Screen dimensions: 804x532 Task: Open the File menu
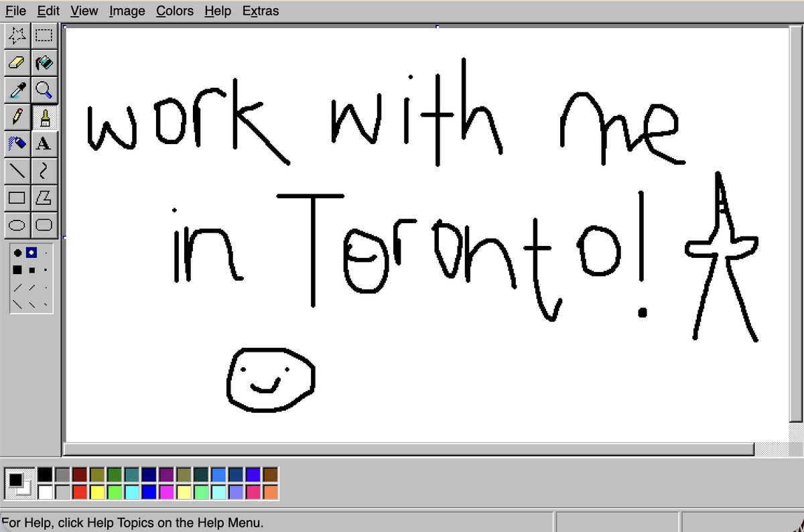(x=15, y=11)
